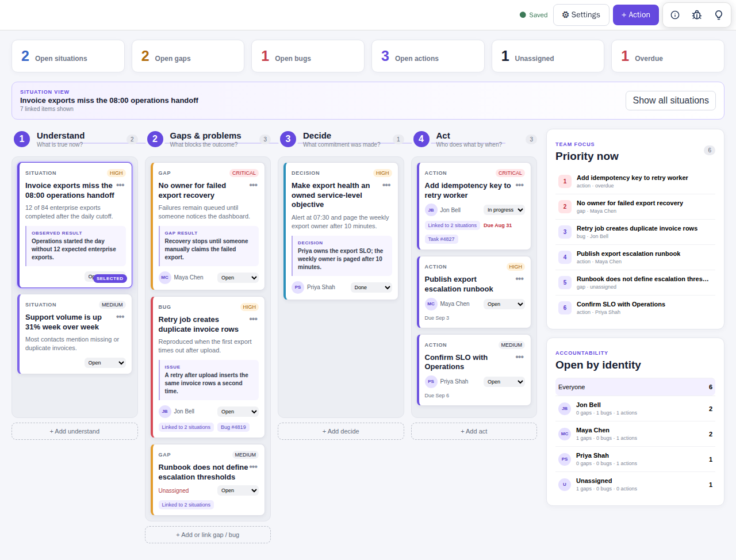Filter by Open bugs stat card
This screenshot has width=736, height=560.
(308, 56)
